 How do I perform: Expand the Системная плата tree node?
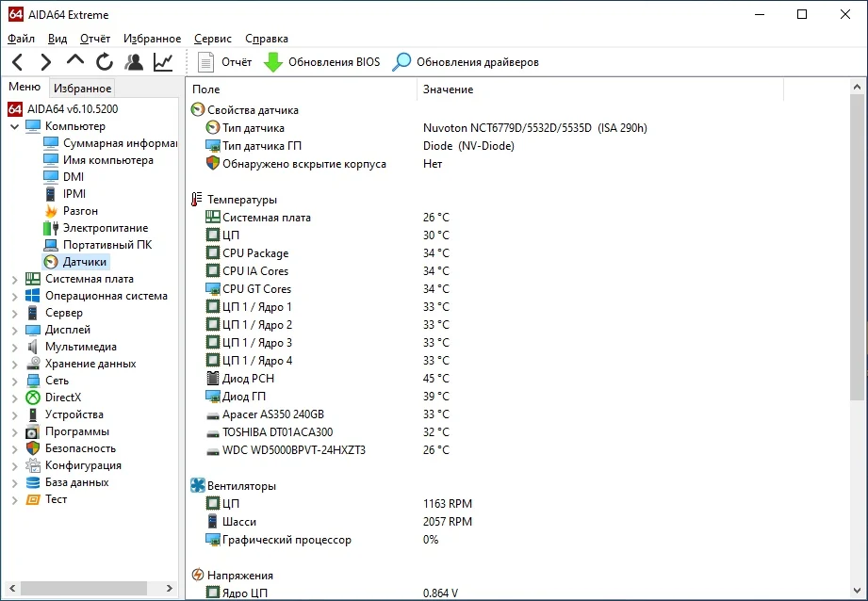click(x=14, y=280)
